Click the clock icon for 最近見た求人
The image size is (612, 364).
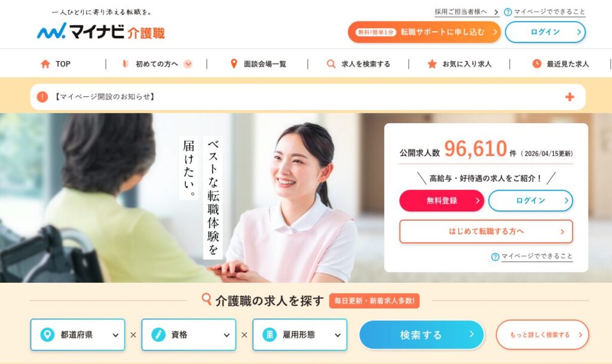coord(537,63)
